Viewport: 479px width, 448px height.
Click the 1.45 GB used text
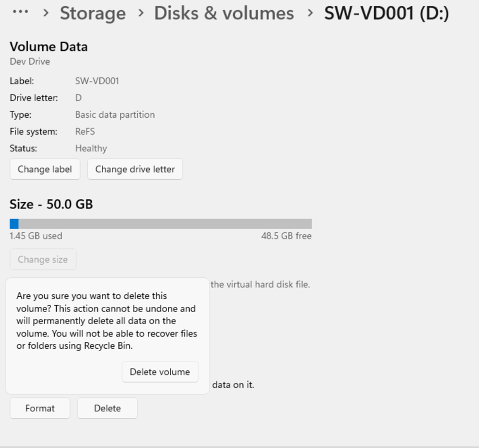click(x=36, y=236)
